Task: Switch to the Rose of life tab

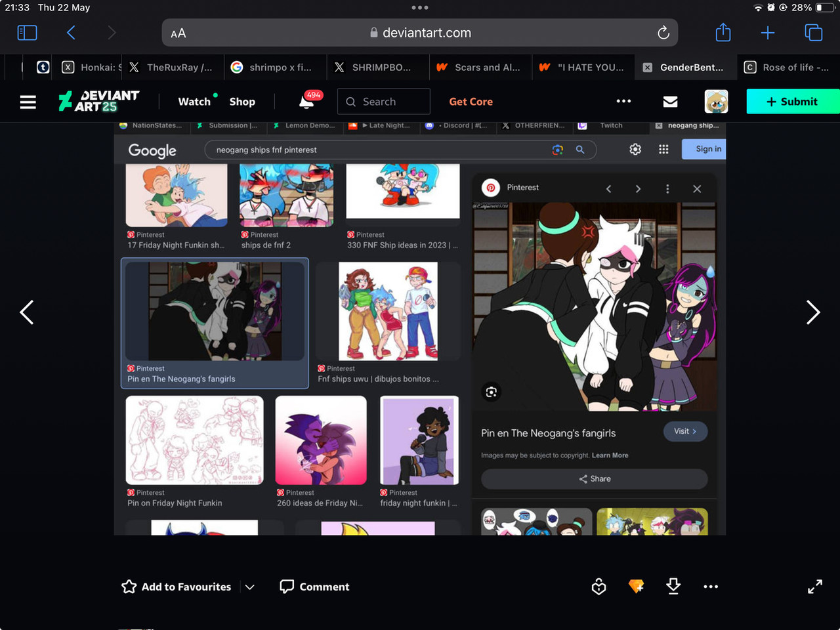Action: click(x=787, y=67)
